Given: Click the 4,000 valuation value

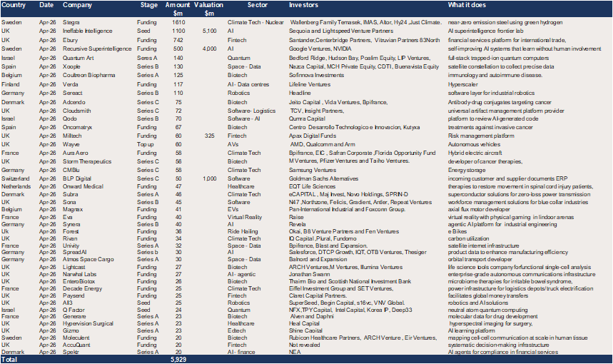Looking at the screenshot, I should (210, 49).
